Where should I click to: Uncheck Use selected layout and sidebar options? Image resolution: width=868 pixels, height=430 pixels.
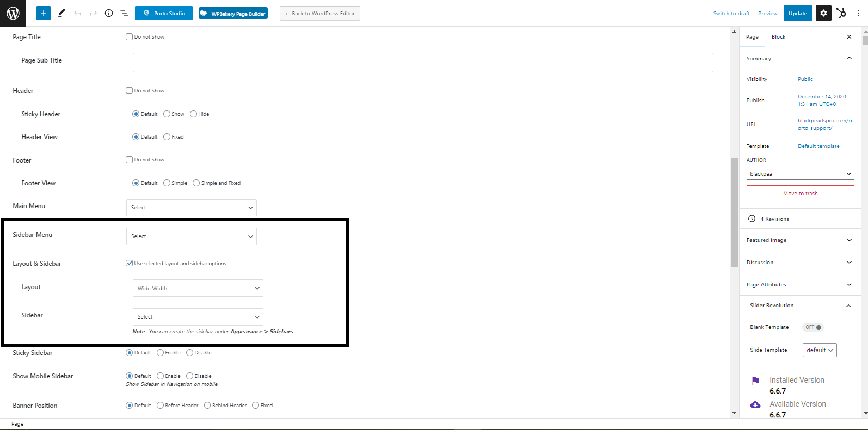(130, 263)
